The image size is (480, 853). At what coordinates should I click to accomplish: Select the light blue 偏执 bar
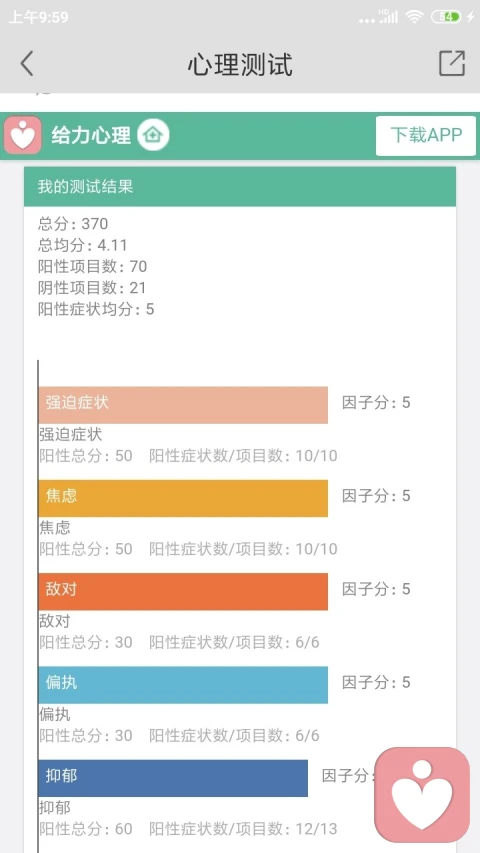tap(183, 685)
